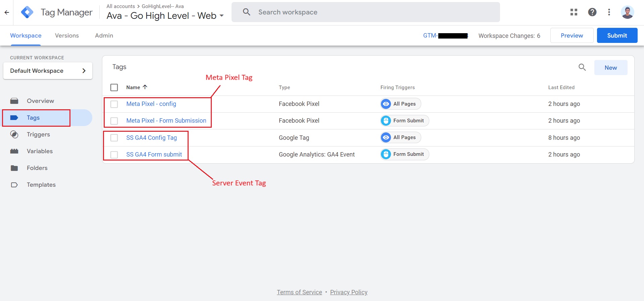Open the SS GA4 Form submit tag

(x=154, y=155)
